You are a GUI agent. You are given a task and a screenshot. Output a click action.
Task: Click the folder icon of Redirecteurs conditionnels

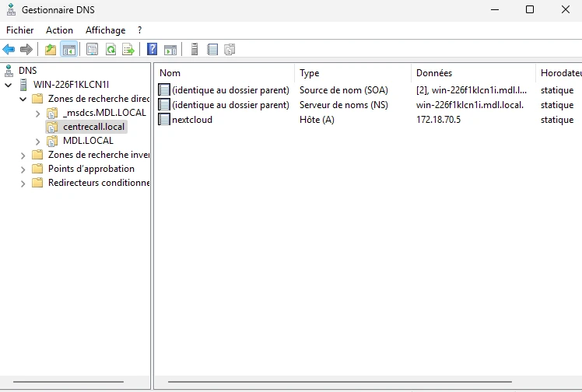pyautogui.click(x=37, y=183)
